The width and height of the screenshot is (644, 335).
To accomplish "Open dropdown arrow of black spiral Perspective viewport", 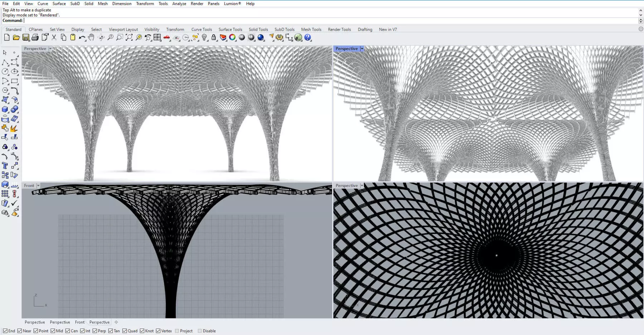I will tap(362, 186).
